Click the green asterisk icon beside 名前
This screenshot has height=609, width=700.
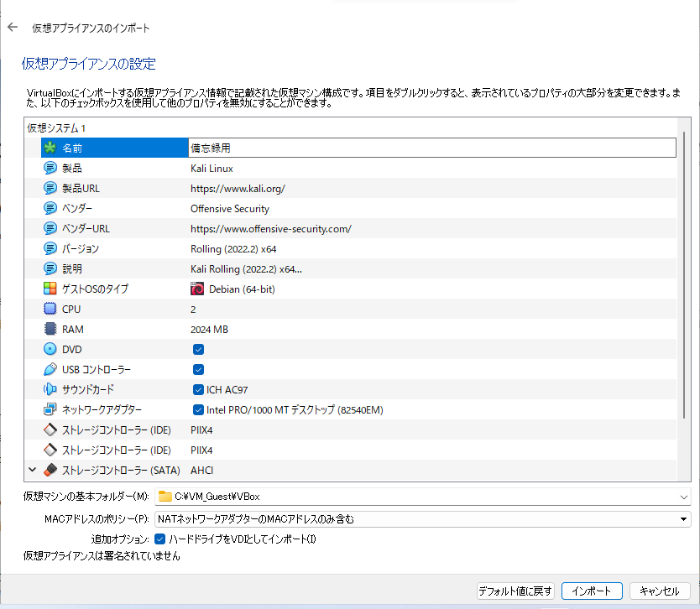pos(50,148)
